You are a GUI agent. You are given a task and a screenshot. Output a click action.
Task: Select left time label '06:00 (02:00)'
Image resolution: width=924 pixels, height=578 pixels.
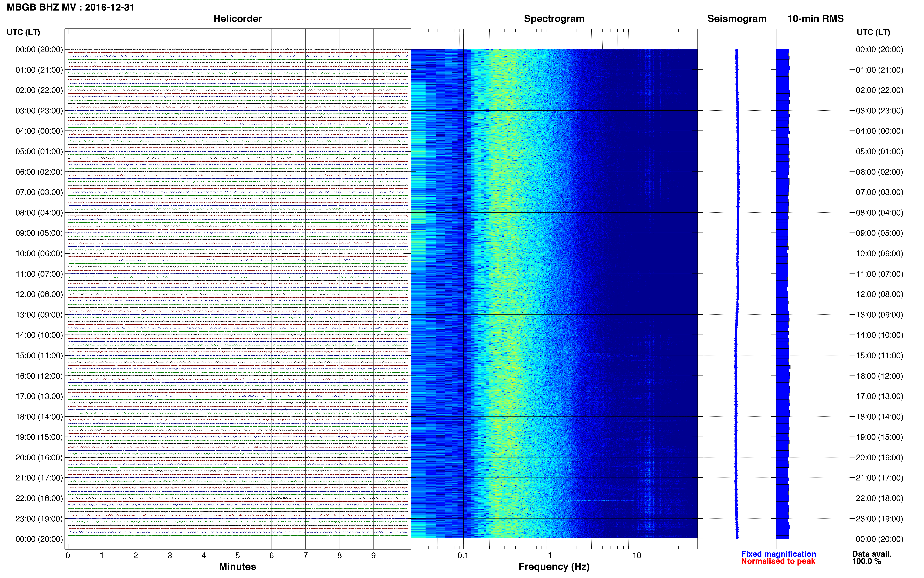(39, 172)
